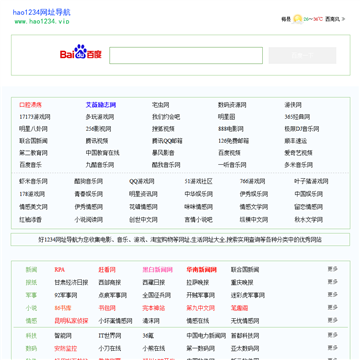The height and width of the screenshot is (360, 360).
Task: Open the 顺丰速运 link
Action: tap(296, 141)
